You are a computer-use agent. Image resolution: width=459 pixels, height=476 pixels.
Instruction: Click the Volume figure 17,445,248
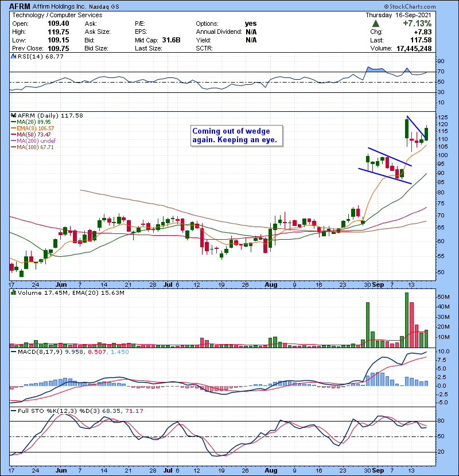(414, 49)
